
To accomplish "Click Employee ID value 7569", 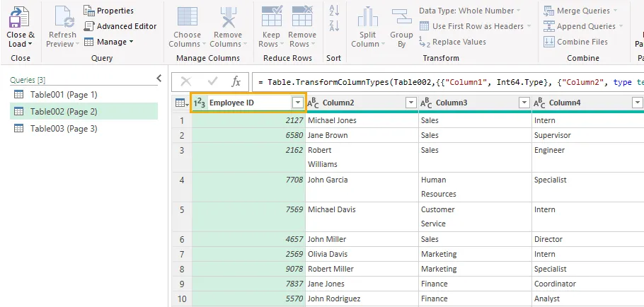I will pos(248,216).
